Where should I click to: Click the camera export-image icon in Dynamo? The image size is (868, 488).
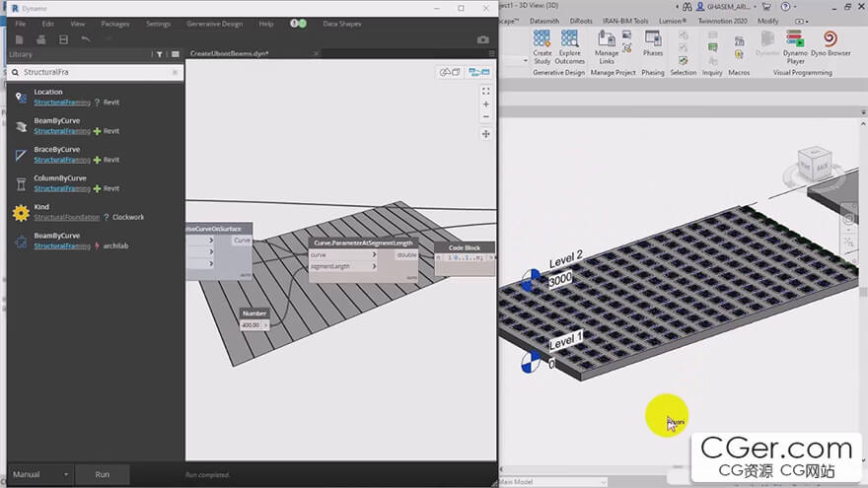(482, 39)
